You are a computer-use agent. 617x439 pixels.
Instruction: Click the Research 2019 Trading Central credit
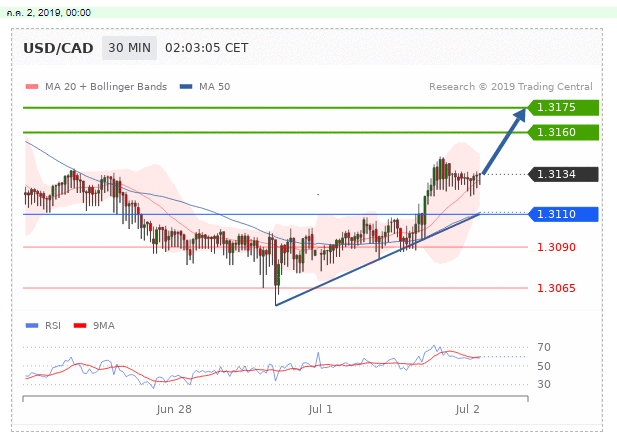point(510,87)
